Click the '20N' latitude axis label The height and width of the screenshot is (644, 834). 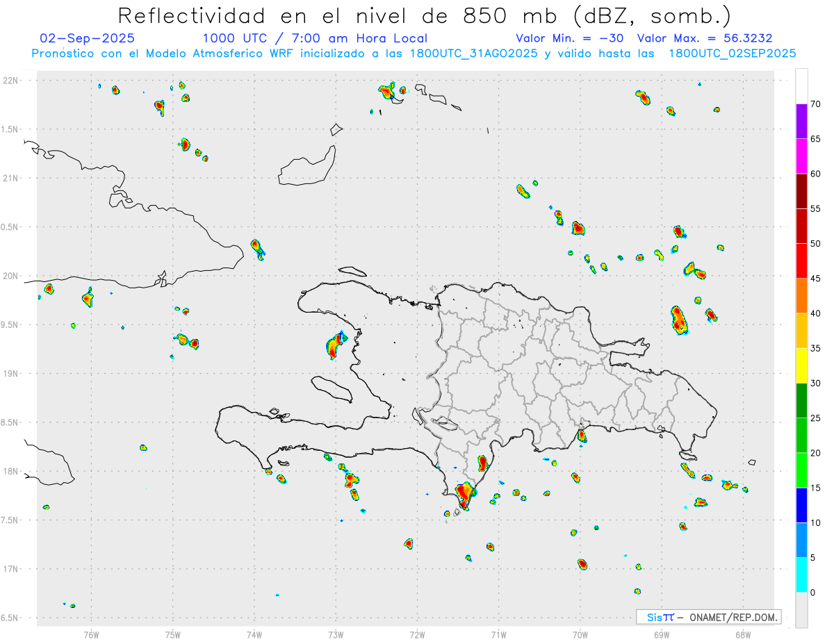click(x=11, y=276)
